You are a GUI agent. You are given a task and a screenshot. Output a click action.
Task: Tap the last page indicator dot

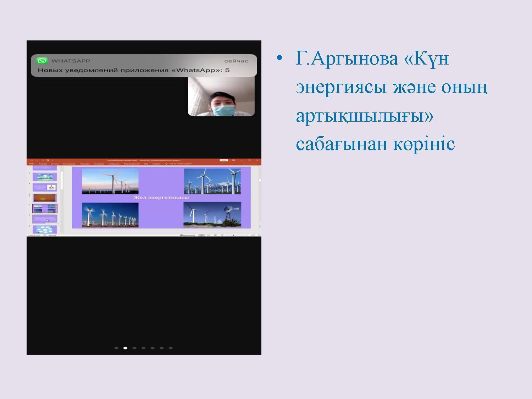pyautogui.click(x=171, y=348)
